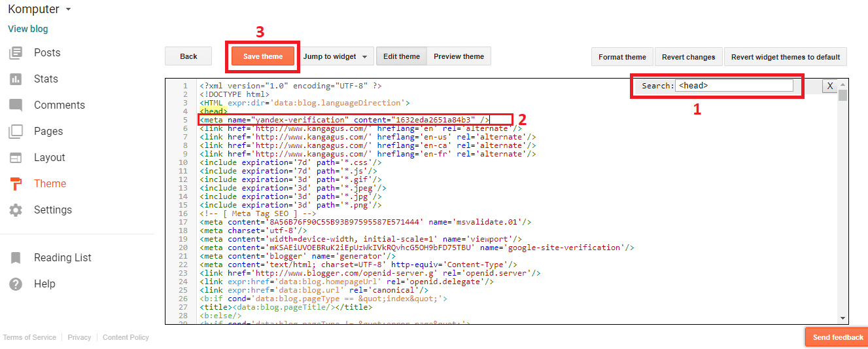Switch to Preview theme tab

(459, 56)
